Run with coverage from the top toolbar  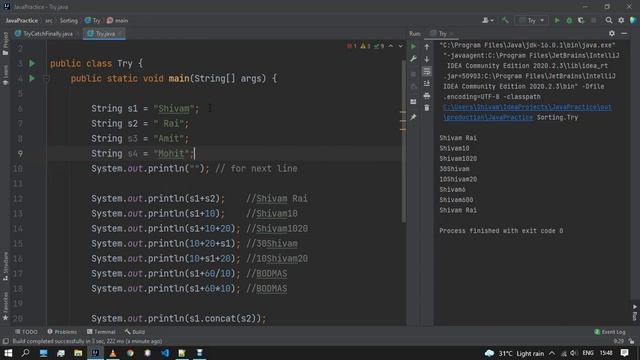[x=581, y=20]
